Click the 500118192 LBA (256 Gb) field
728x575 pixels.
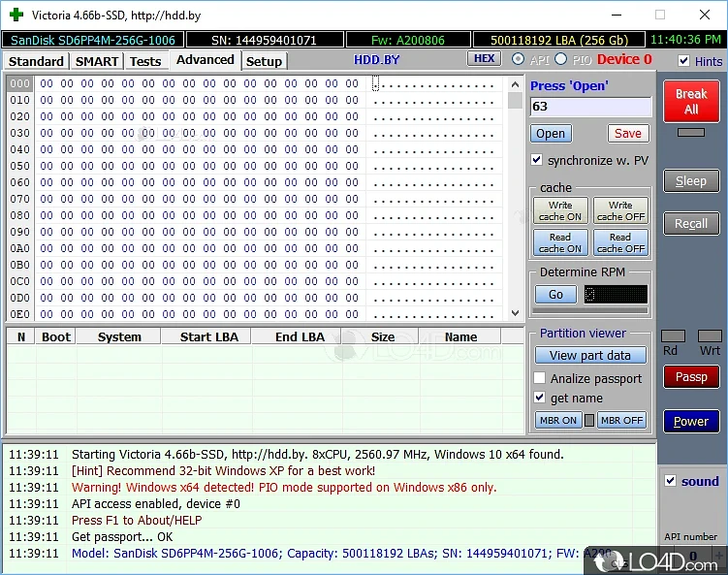[559, 40]
